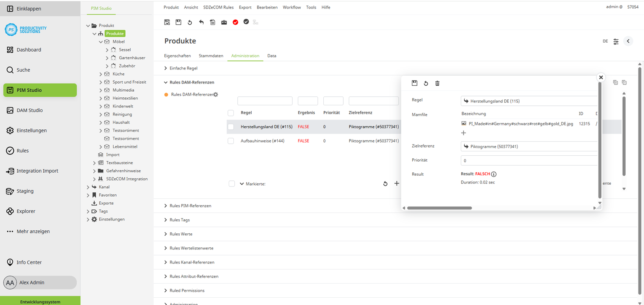Open the Workflow menu

(x=291, y=7)
